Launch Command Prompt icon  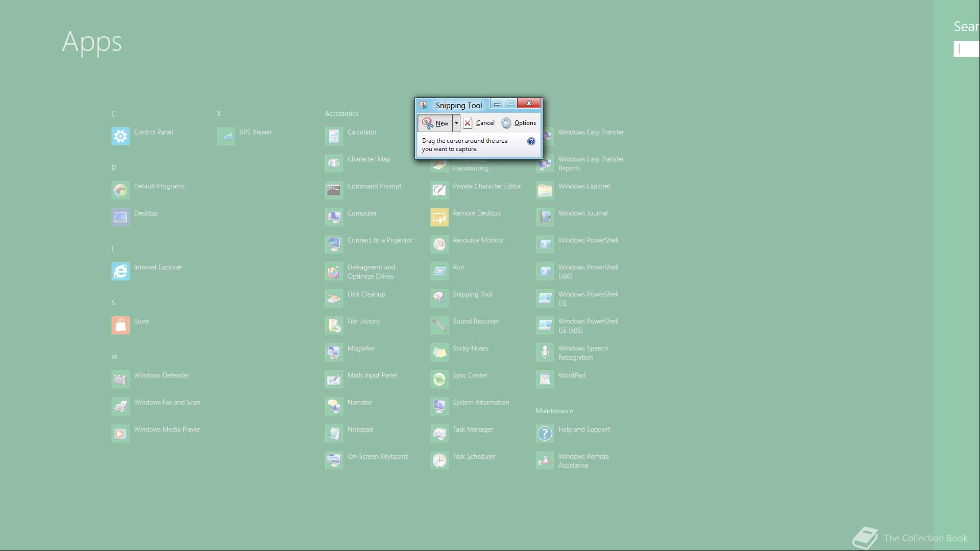coord(334,190)
